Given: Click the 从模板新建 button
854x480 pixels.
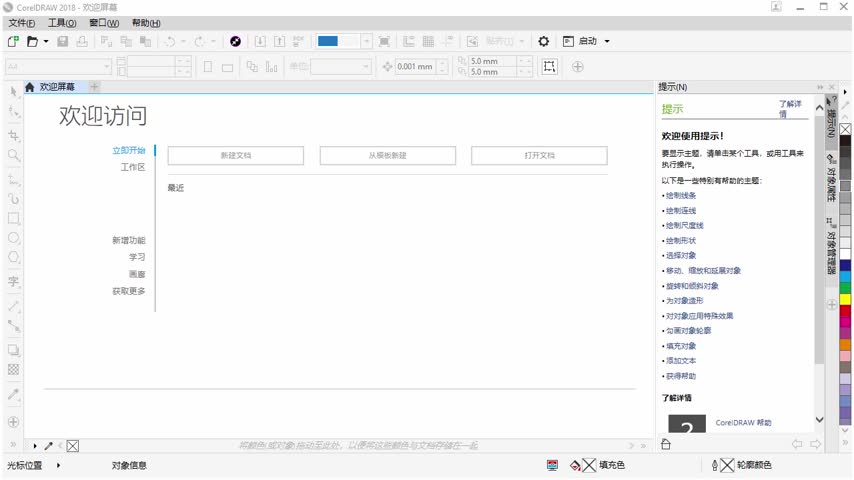Looking at the screenshot, I should [x=388, y=155].
